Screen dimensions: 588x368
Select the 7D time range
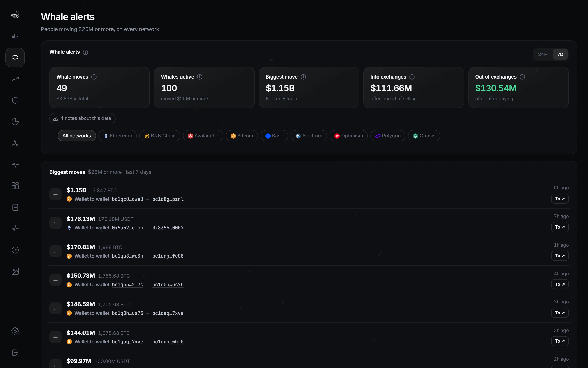point(560,54)
